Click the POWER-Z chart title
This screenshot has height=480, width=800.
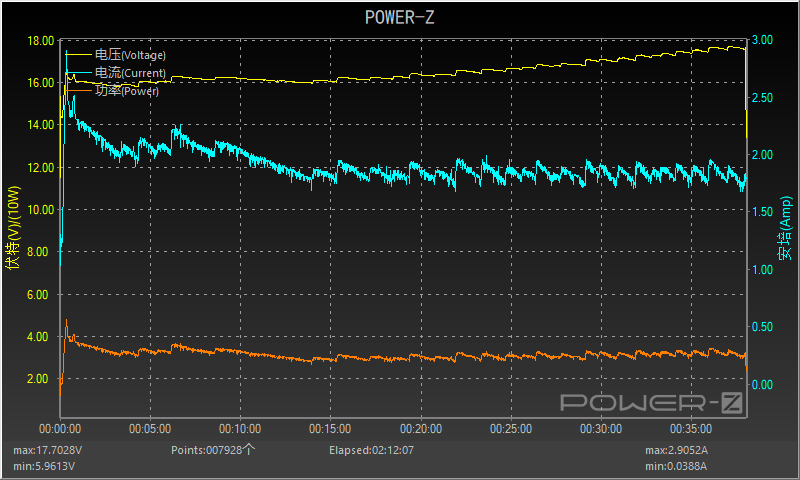point(399,17)
